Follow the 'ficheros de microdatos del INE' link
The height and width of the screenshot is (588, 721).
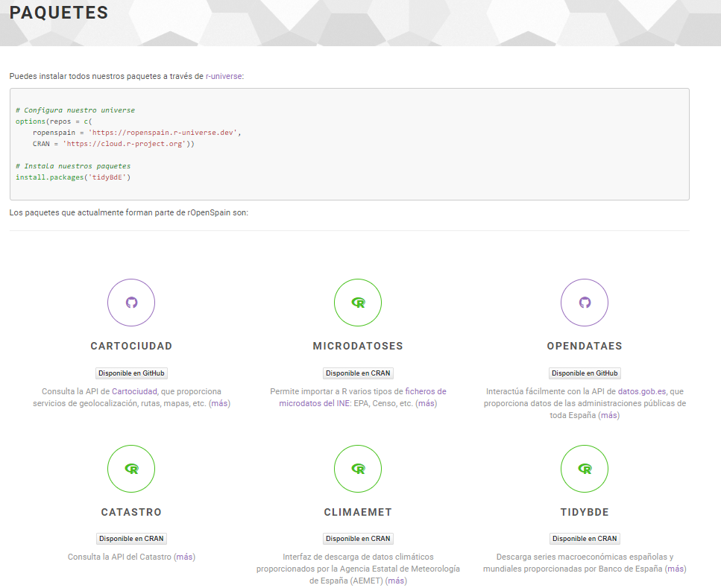(x=362, y=397)
